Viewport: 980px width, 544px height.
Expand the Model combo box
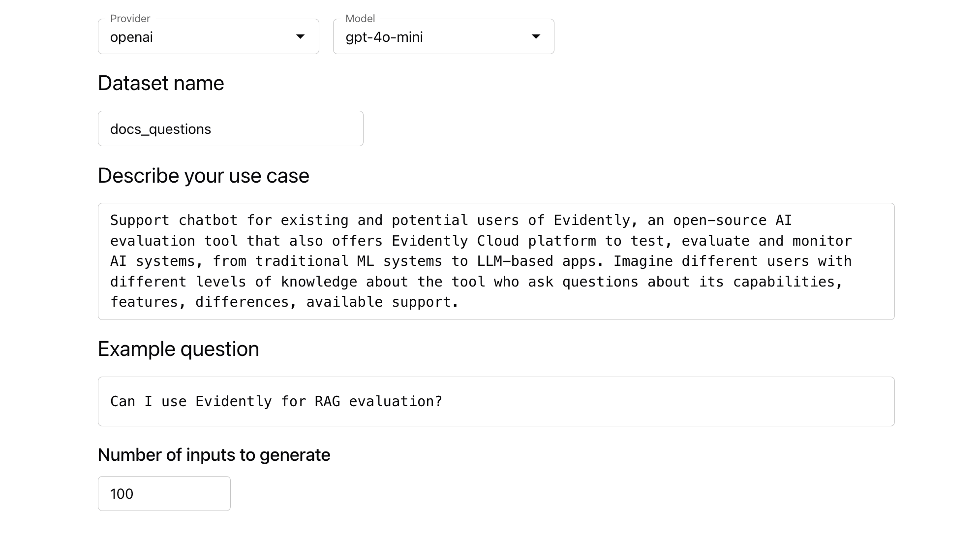click(x=443, y=37)
